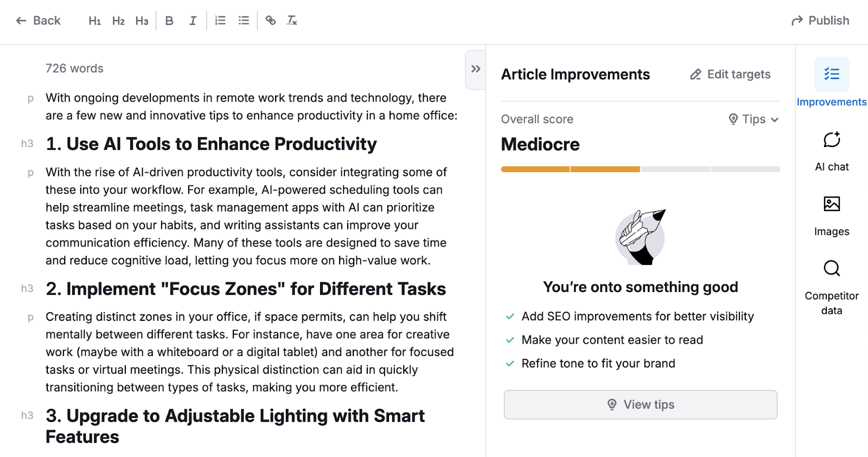Open the Improvements tab

(x=831, y=82)
